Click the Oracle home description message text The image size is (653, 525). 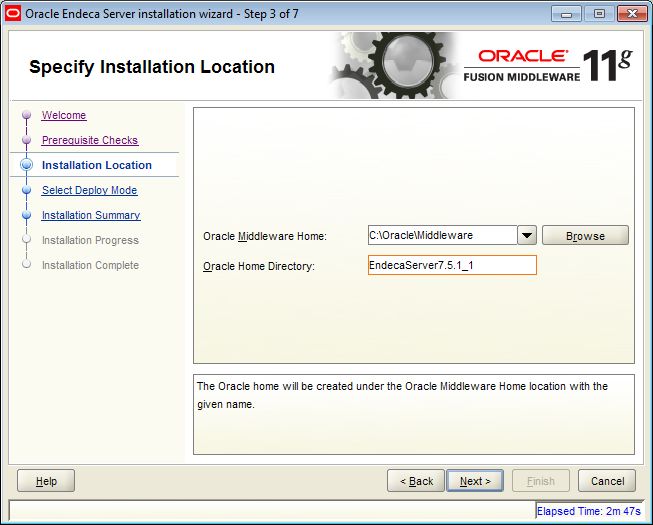pos(402,395)
